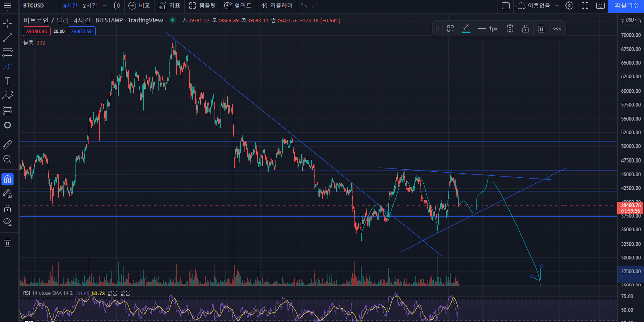Click the green market status dot
This screenshot has width=644, height=322.
tap(173, 20)
